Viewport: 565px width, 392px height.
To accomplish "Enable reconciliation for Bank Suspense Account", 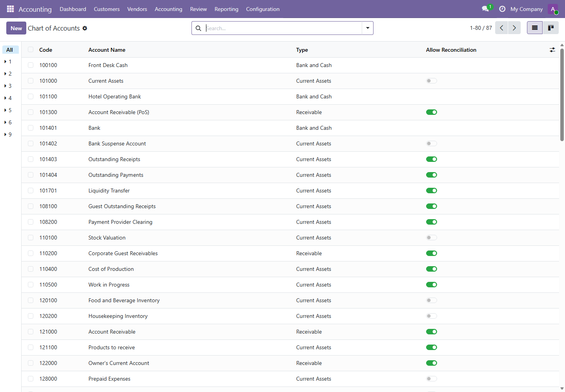I will point(432,143).
